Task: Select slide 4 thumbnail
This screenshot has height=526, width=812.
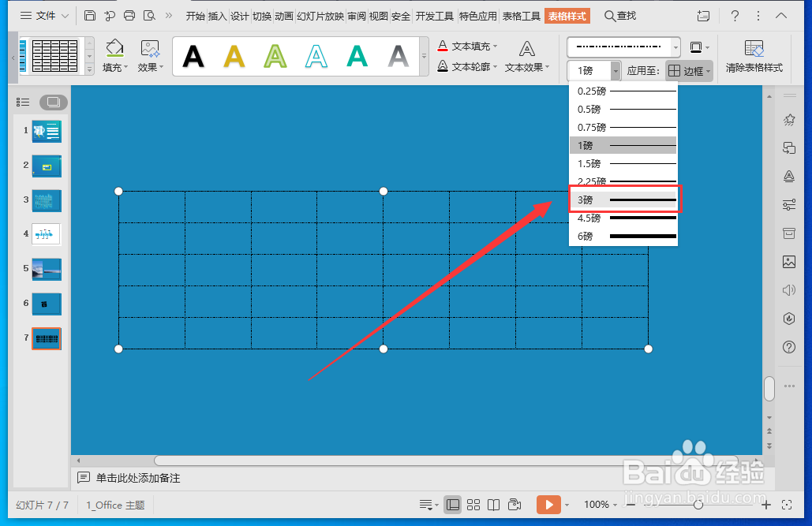Action: click(x=47, y=234)
